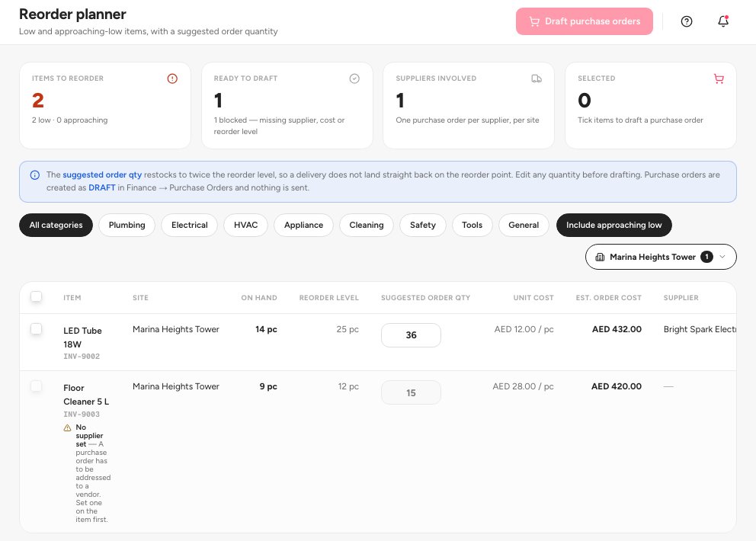This screenshot has width=756, height=541.
Task: Click the info icon in blue banner
Action: click(35, 175)
